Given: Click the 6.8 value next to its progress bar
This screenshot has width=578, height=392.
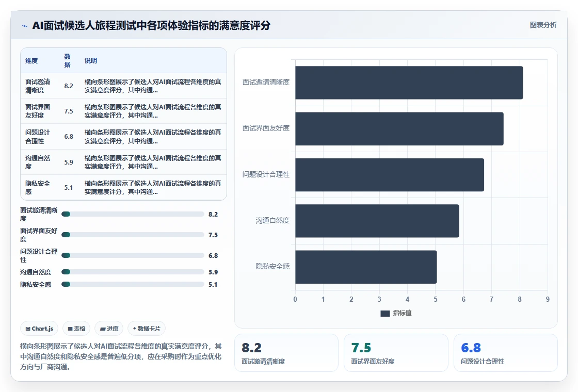Looking at the screenshot, I should (x=213, y=256).
